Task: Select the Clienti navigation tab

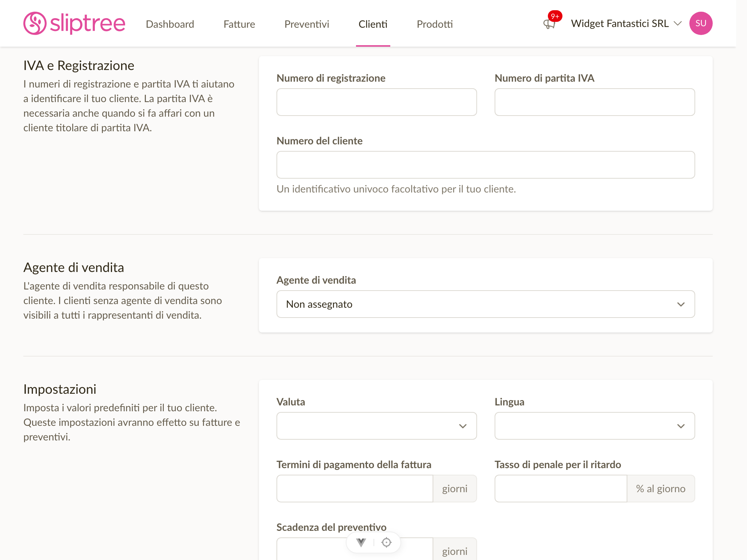Action: pos(373,24)
